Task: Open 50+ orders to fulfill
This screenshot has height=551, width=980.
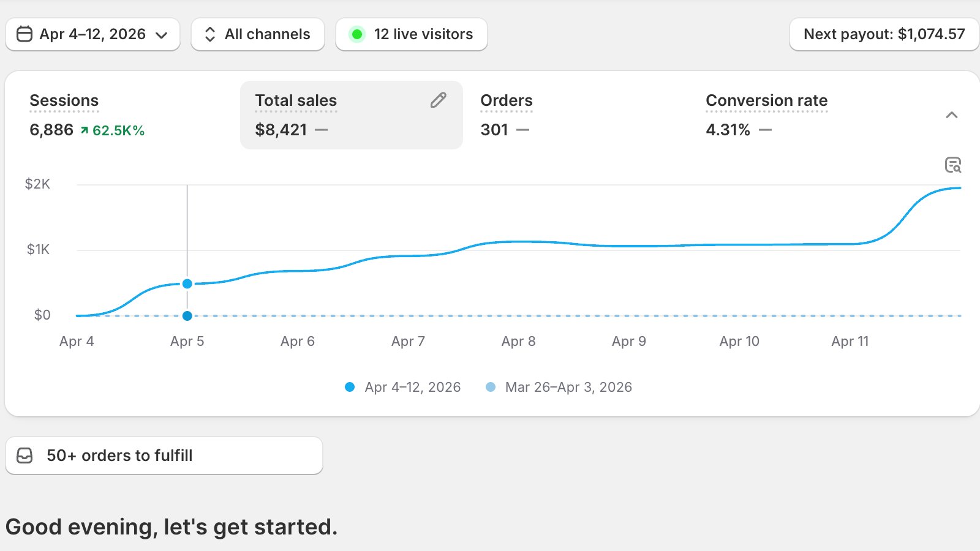Action: (164, 455)
